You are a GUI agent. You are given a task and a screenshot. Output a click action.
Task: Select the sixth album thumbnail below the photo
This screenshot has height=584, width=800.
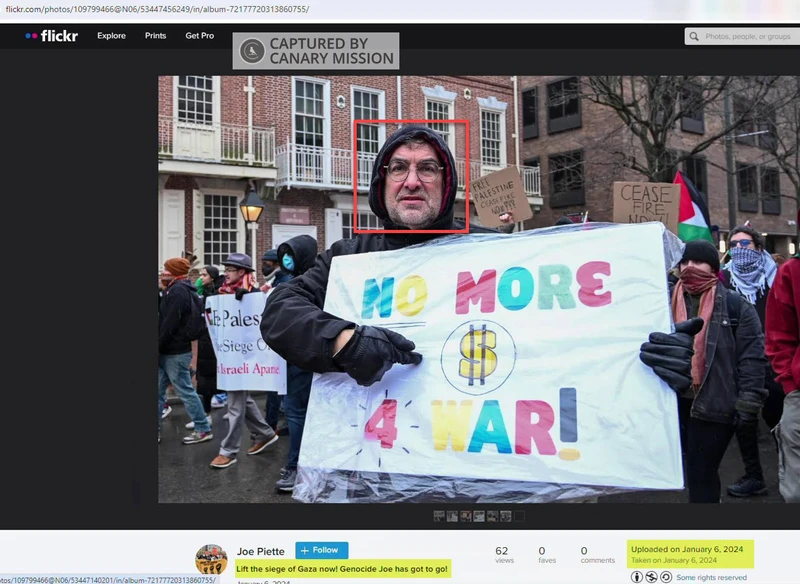[x=506, y=516]
